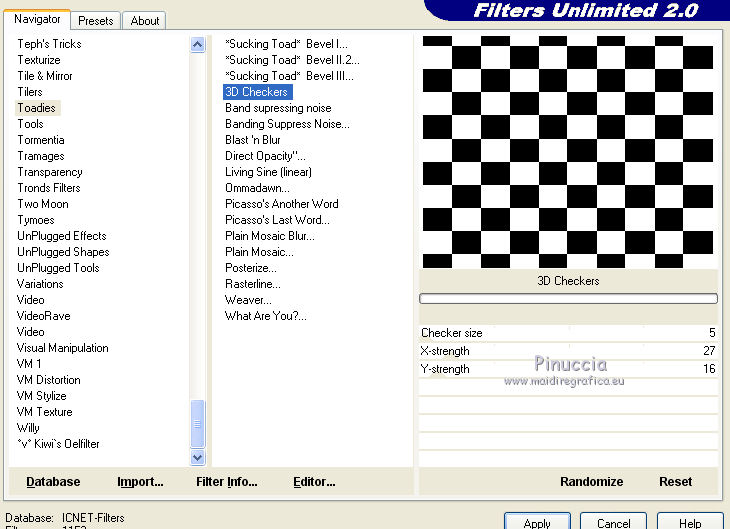Choose Plain Mosaic Blur filter
Viewport: 730px width, 529px height.
coord(270,236)
